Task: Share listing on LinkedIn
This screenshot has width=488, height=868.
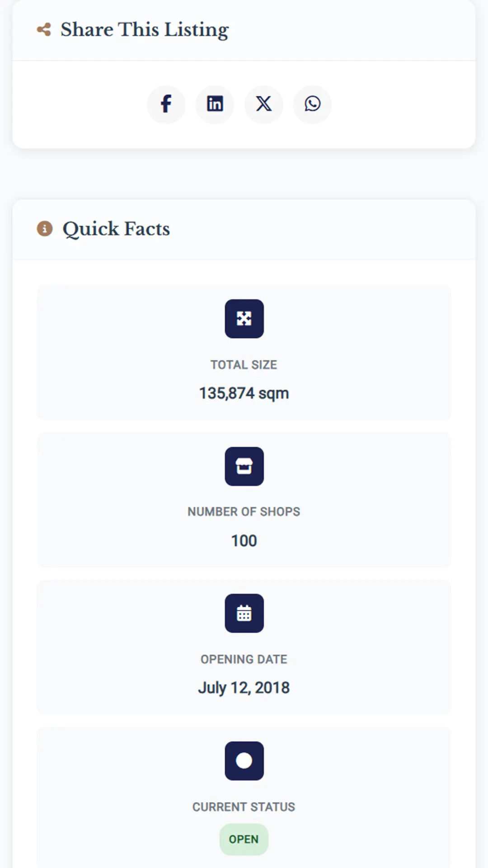Action: point(215,104)
